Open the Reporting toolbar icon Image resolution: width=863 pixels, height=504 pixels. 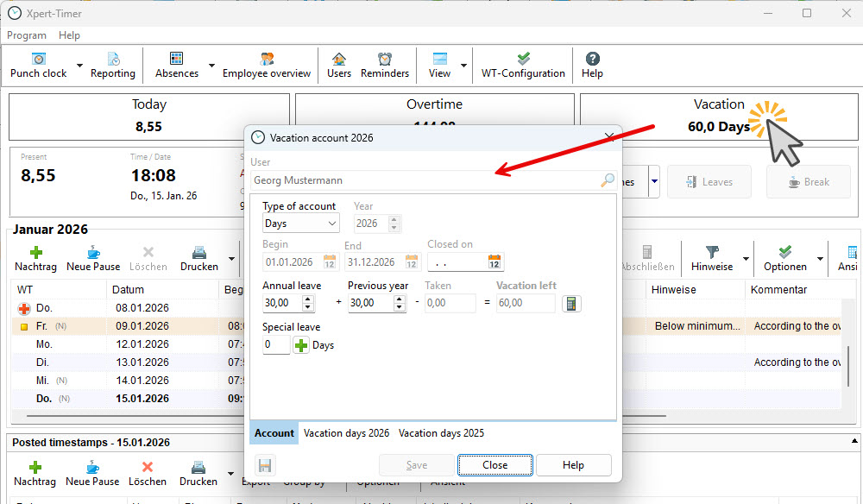coord(113,66)
